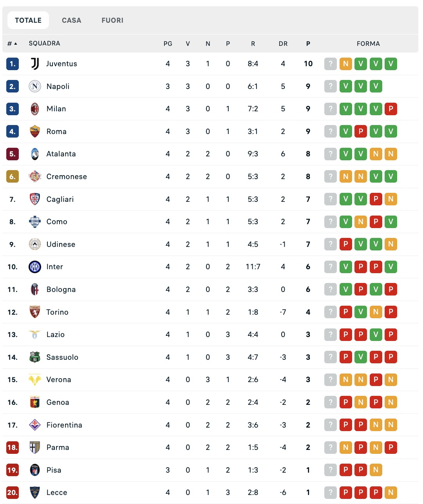Viewport: 423px width, 504px height.
Task: Click Milan's red P loss form badge
Action: pos(390,109)
